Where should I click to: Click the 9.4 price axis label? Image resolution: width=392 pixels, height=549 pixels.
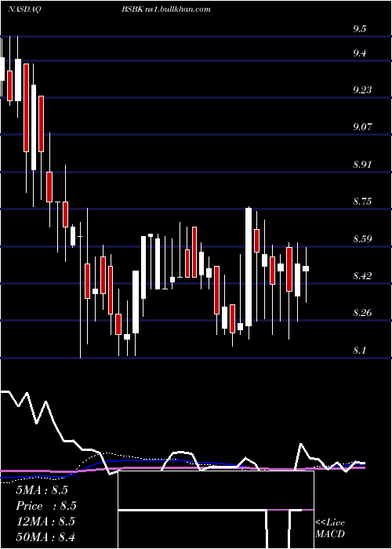coord(359,53)
